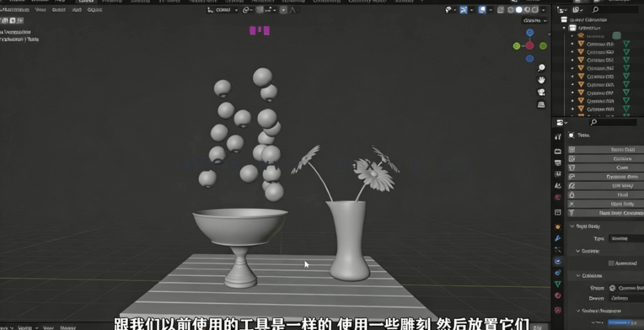644x330 pixels.
Task: Toggle viewport gizmos display button
Action: click(464, 10)
